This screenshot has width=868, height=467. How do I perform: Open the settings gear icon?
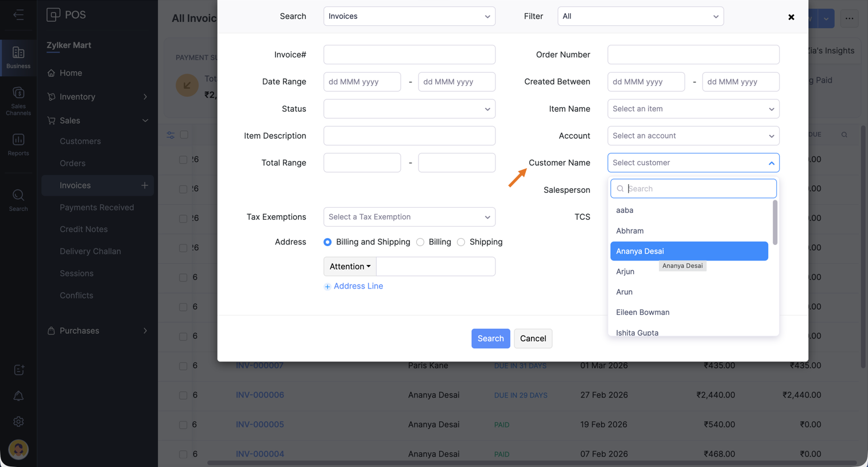(x=18, y=422)
